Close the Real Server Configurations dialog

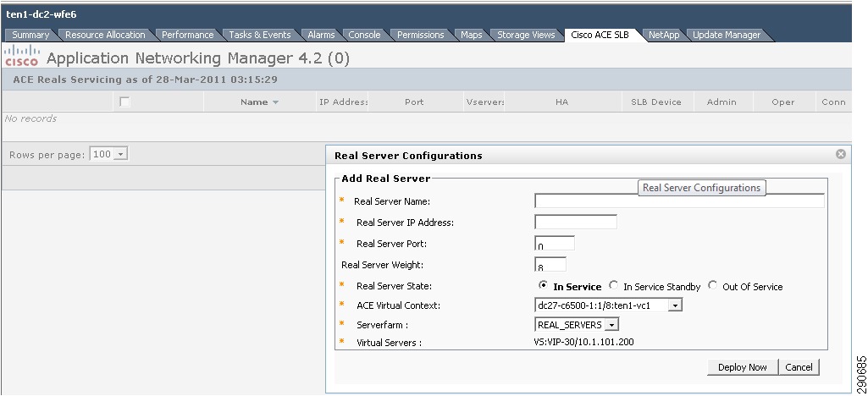pyautogui.click(x=840, y=154)
